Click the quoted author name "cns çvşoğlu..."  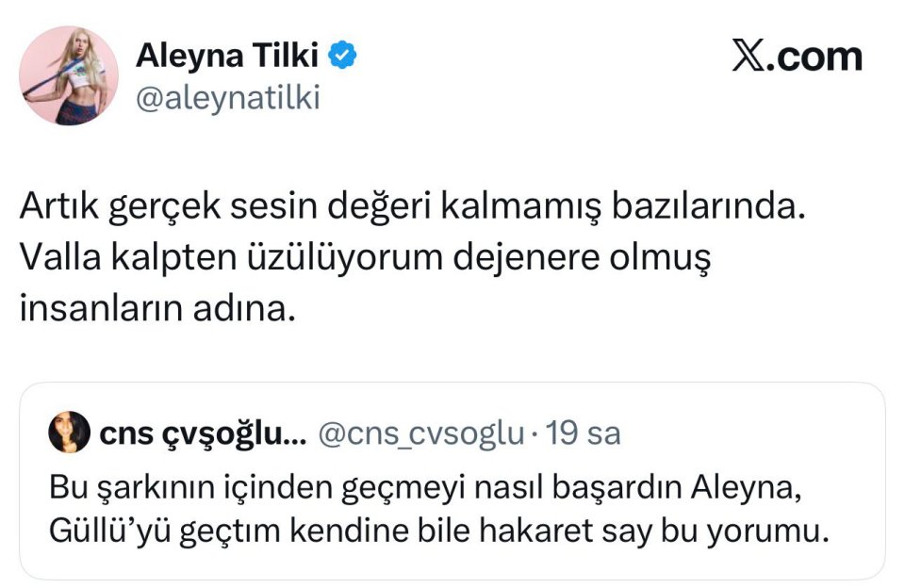(202, 434)
